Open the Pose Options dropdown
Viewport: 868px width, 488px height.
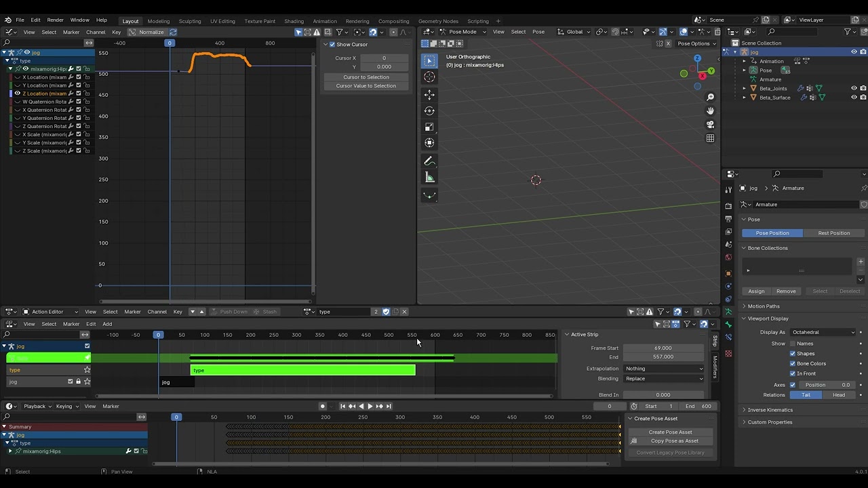(696, 43)
